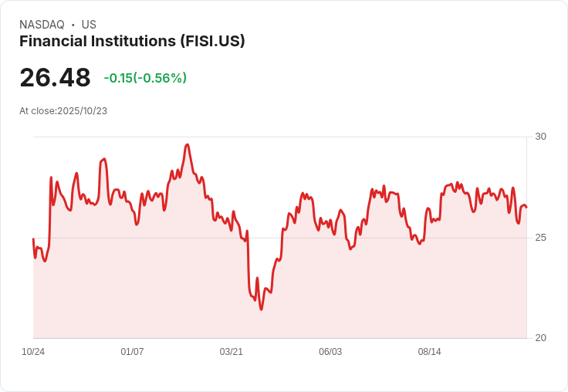Screen dimensions: 568x392
Task: Click the US market label
Action: (x=89, y=25)
